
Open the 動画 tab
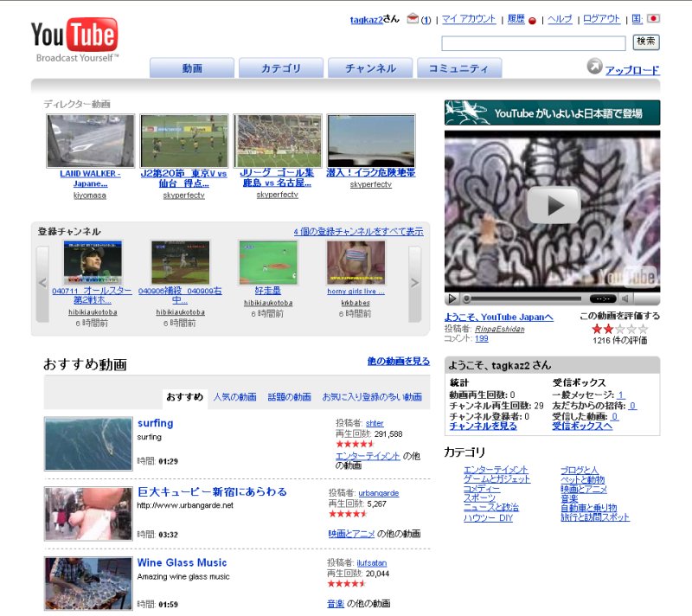pyautogui.click(x=192, y=68)
